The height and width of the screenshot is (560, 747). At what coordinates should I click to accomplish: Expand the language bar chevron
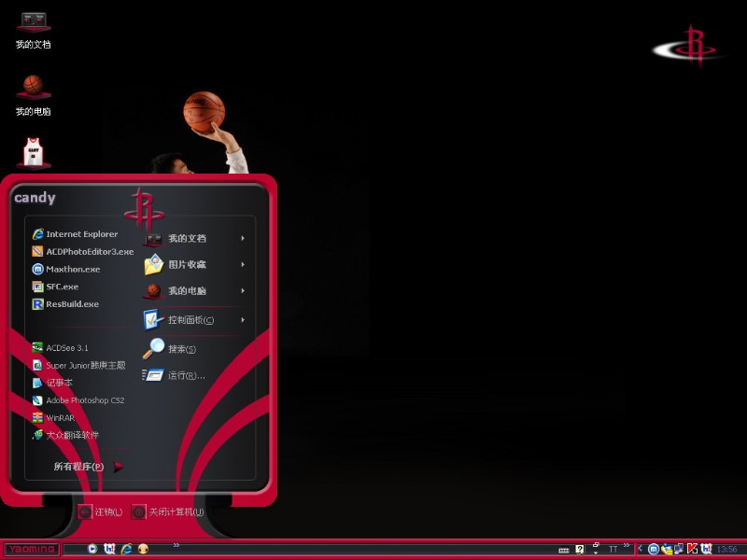627,545
